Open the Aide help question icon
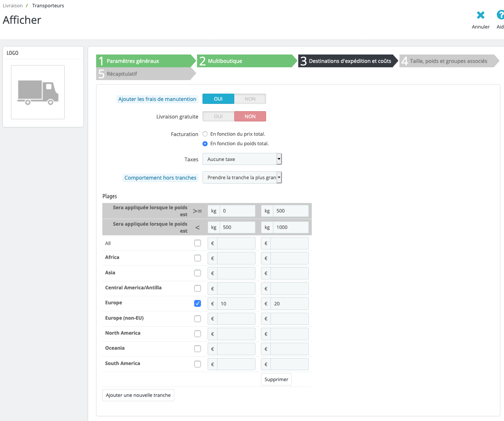 [x=500, y=15]
